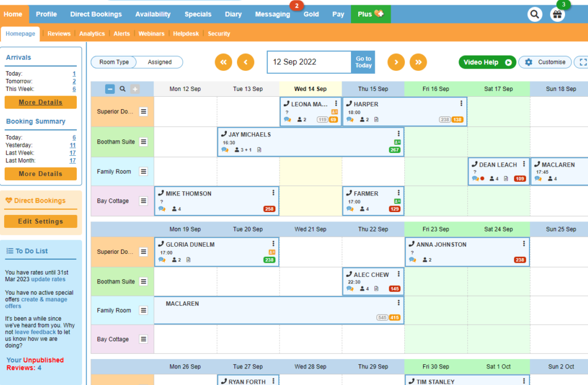Advance one day with right arrow
The height and width of the screenshot is (385, 588).
[396, 62]
